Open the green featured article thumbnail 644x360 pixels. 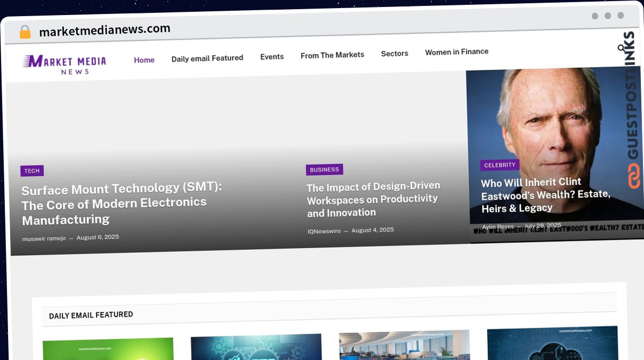(108, 348)
